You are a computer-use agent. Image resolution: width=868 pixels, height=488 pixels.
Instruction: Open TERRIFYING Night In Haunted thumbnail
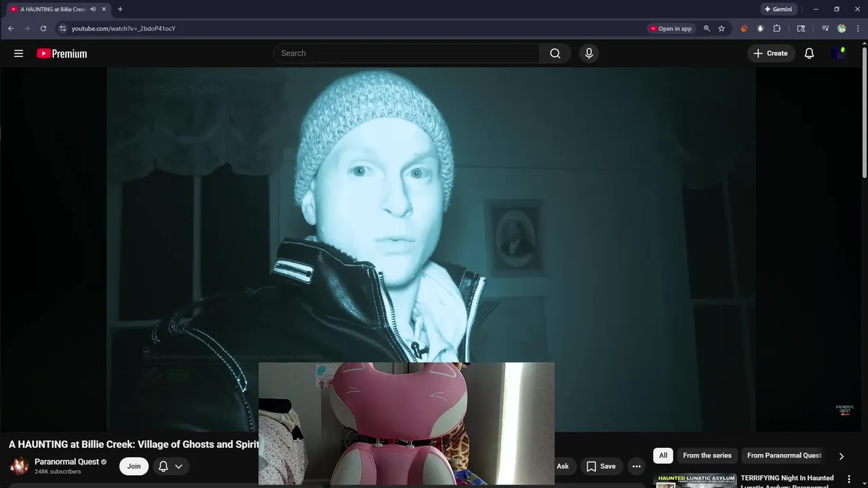pos(694,481)
